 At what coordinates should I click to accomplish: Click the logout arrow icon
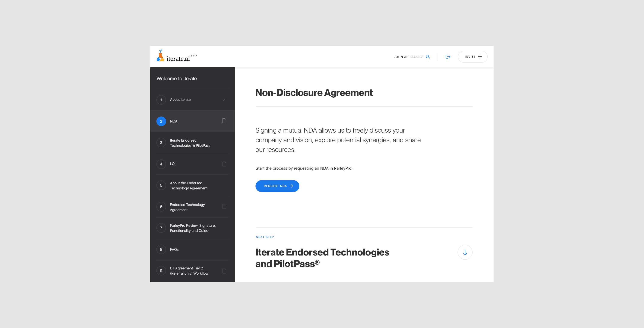[448, 57]
